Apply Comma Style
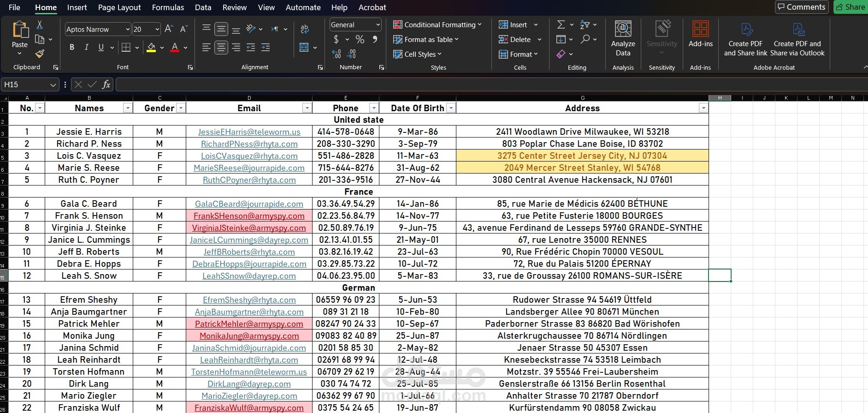Image resolution: width=868 pixels, height=413 pixels. pyautogui.click(x=375, y=39)
